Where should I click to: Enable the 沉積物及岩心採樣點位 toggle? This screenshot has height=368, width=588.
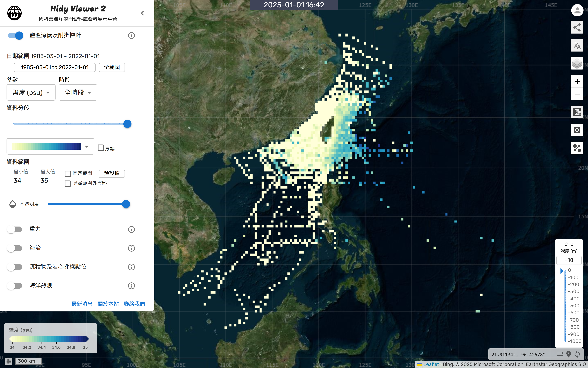click(15, 267)
